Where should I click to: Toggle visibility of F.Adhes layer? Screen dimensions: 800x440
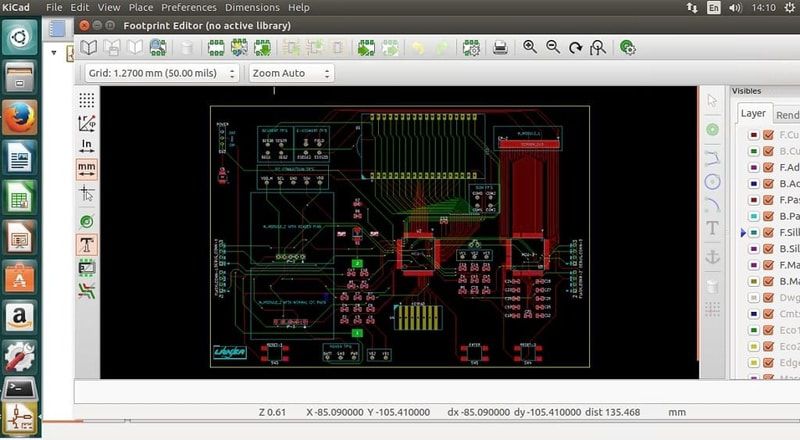[768, 167]
